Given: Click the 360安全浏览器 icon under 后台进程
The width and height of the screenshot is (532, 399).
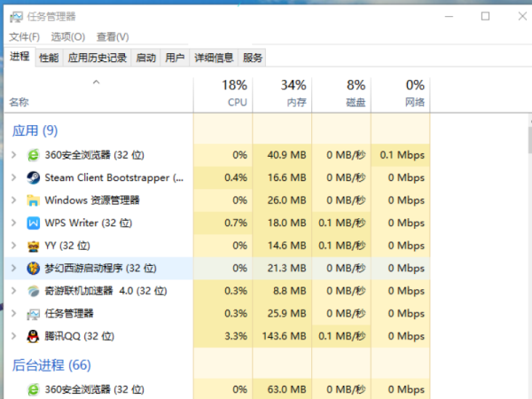Looking at the screenshot, I should pos(34,389).
